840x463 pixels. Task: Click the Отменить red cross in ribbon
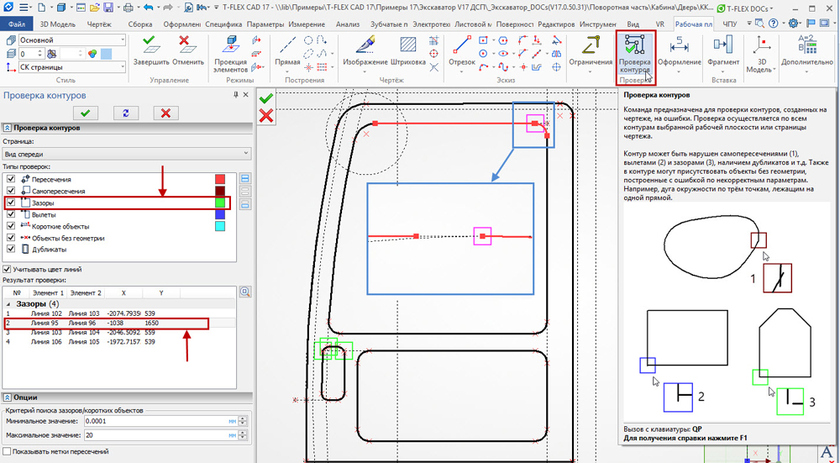click(185, 49)
